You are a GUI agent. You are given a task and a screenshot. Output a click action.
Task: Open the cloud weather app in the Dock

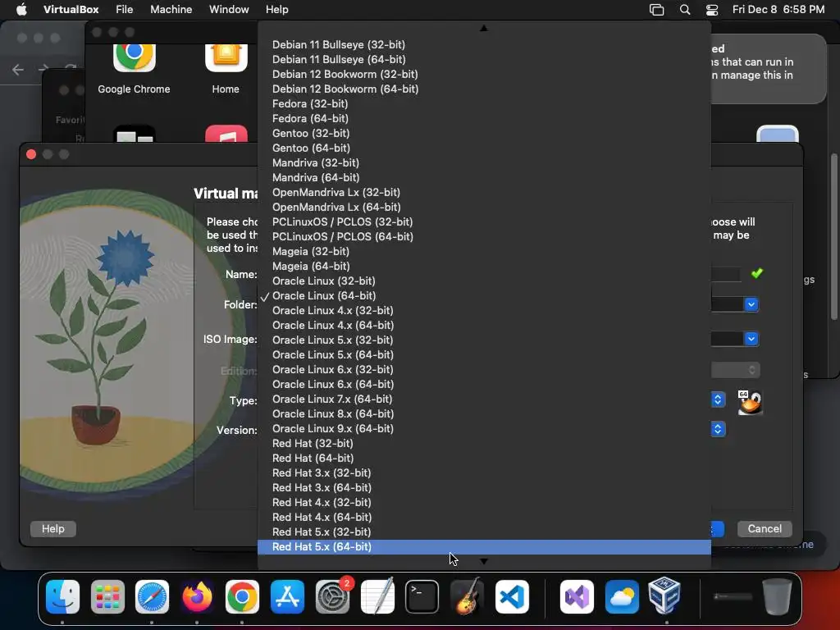[x=622, y=596]
